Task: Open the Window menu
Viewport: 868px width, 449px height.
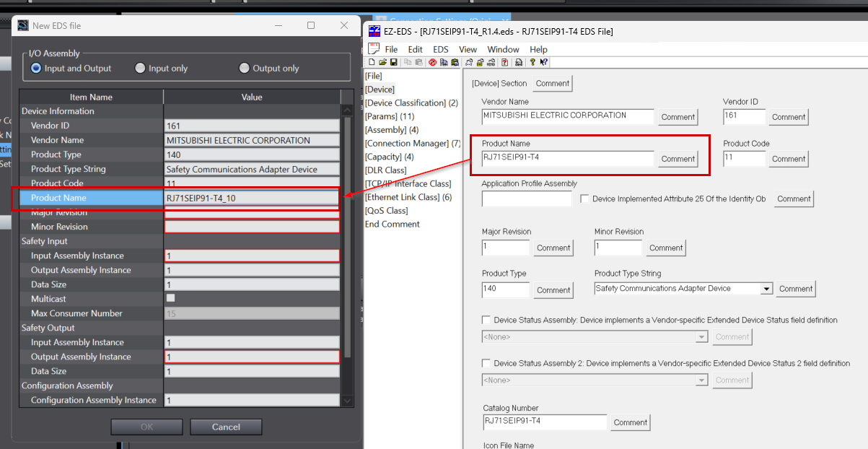Action: (x=503, y=49)
